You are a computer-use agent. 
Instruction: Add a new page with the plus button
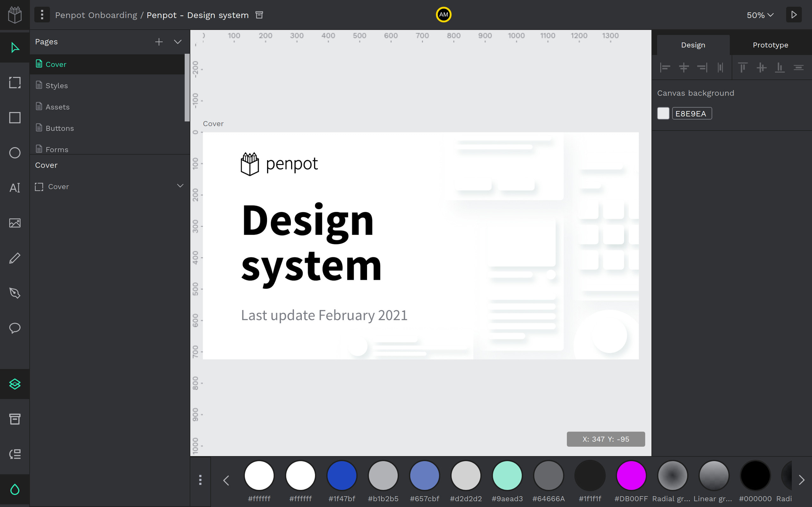click(159, 42)
